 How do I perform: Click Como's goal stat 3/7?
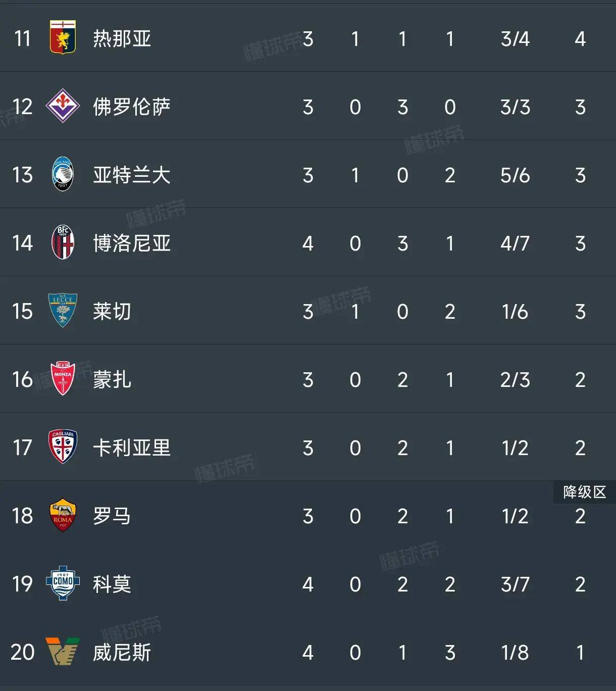point(514,584)
